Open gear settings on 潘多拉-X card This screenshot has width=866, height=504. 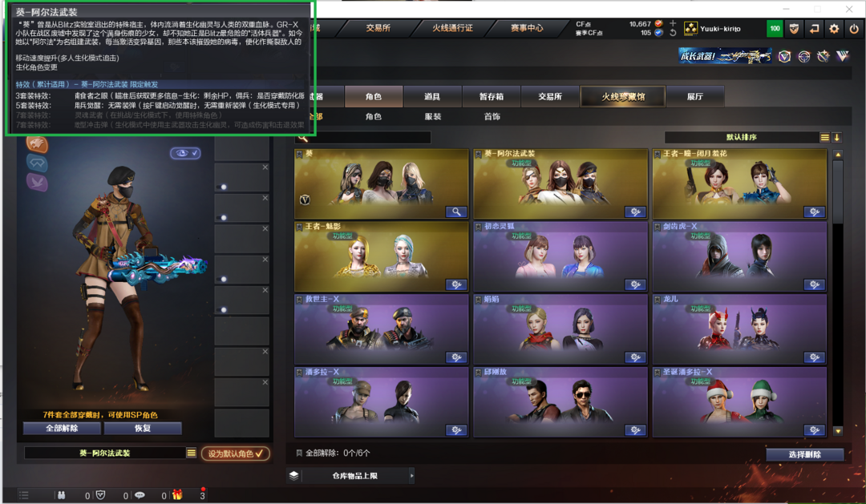pos(456,430)
